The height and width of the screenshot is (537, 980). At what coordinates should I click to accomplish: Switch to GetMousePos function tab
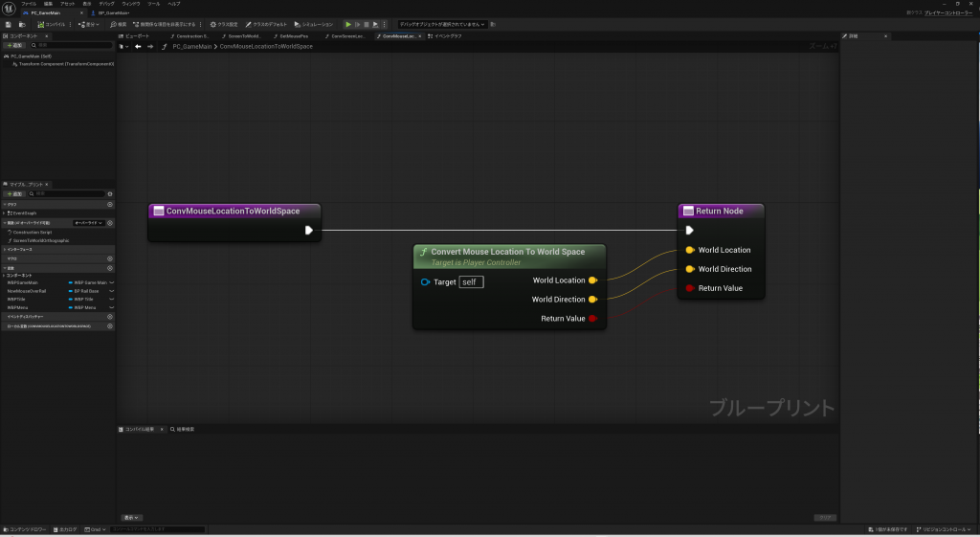point(293,36)
